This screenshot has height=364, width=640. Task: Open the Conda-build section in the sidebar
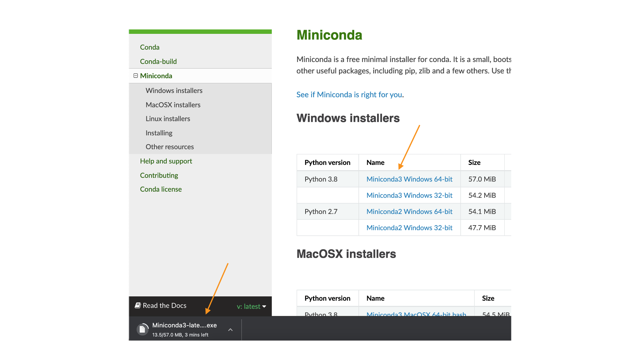[x=158, y=61]
